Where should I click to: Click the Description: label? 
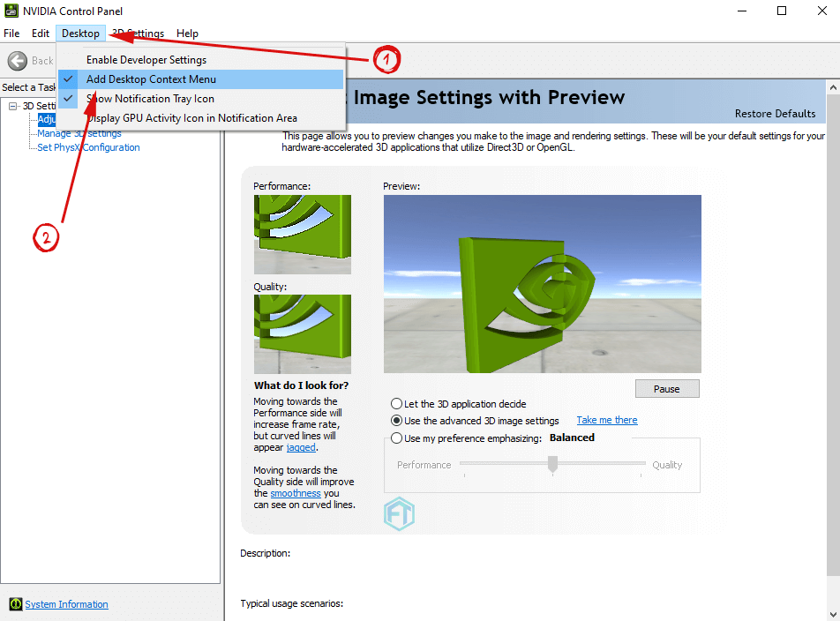click(266, 553)
